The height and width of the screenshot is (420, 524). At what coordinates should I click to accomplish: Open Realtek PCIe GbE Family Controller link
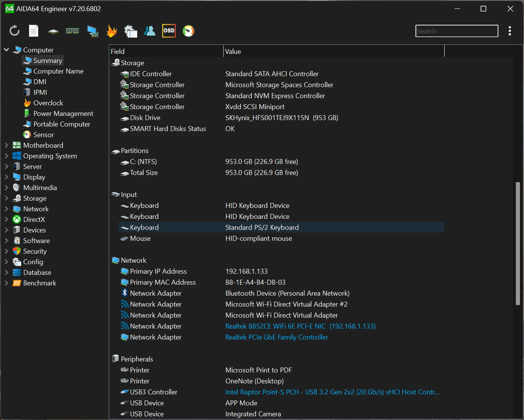tap(276, 337)
